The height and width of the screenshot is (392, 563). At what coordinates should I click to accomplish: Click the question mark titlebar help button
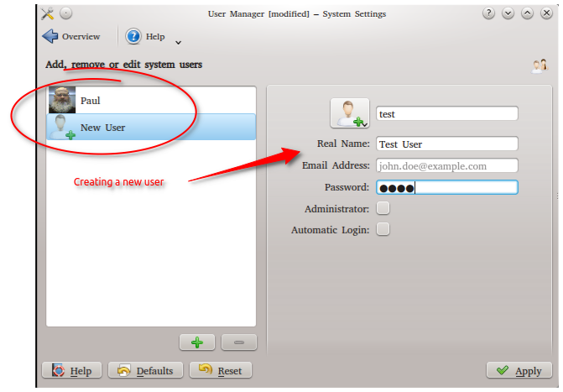coord(489,13)
